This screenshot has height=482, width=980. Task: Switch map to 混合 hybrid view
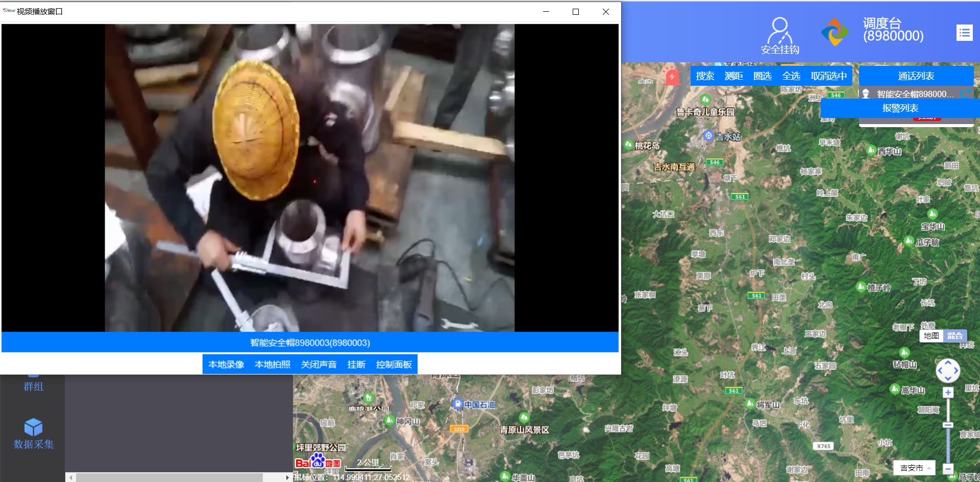click(954, 335)
